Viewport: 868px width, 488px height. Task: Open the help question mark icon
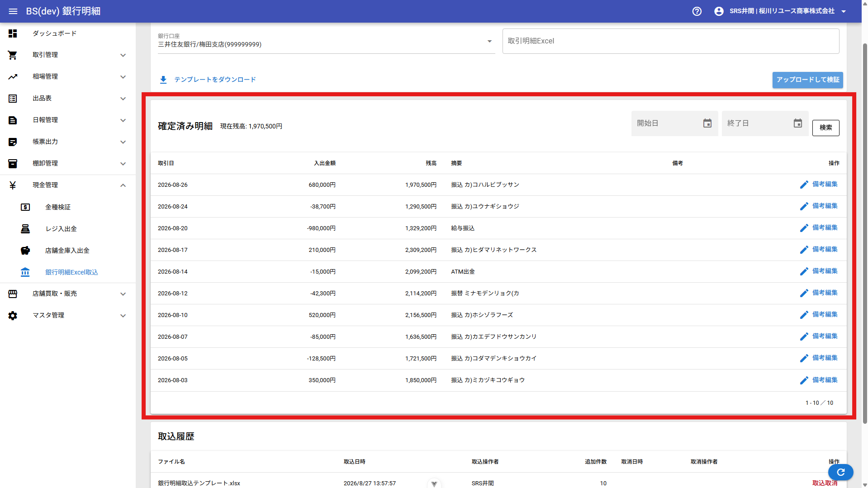[x=697, y=11]
